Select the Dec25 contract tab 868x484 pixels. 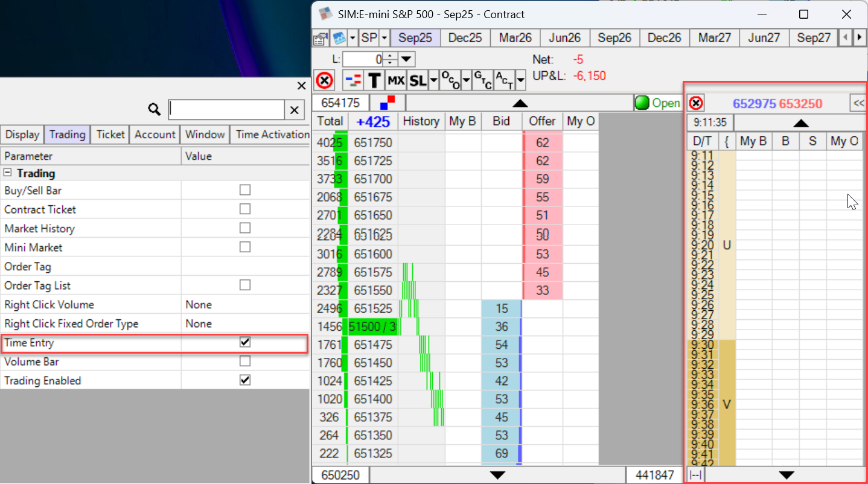(465, 38)
